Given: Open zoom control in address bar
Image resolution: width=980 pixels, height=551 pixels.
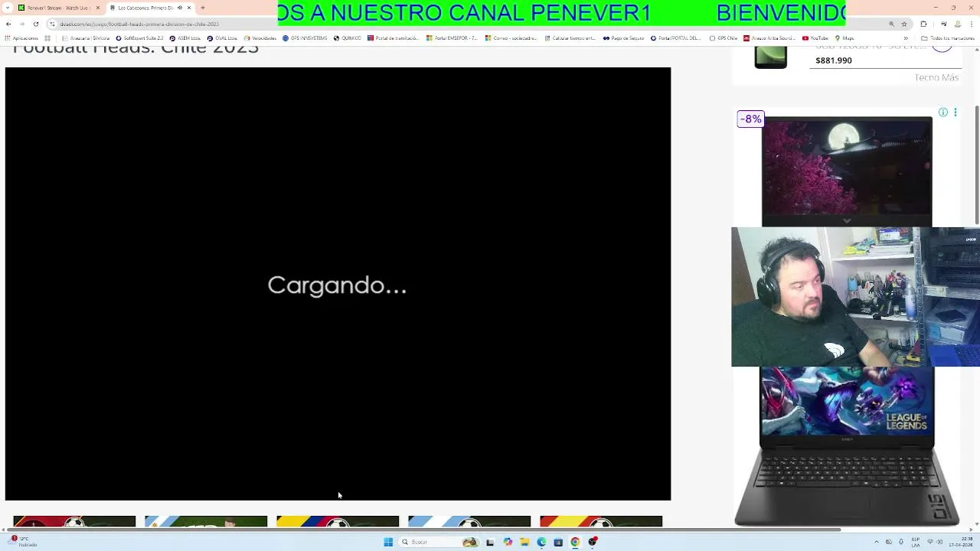Looking at the screenshot, I should pyautogui.click(x=891, y=24).
